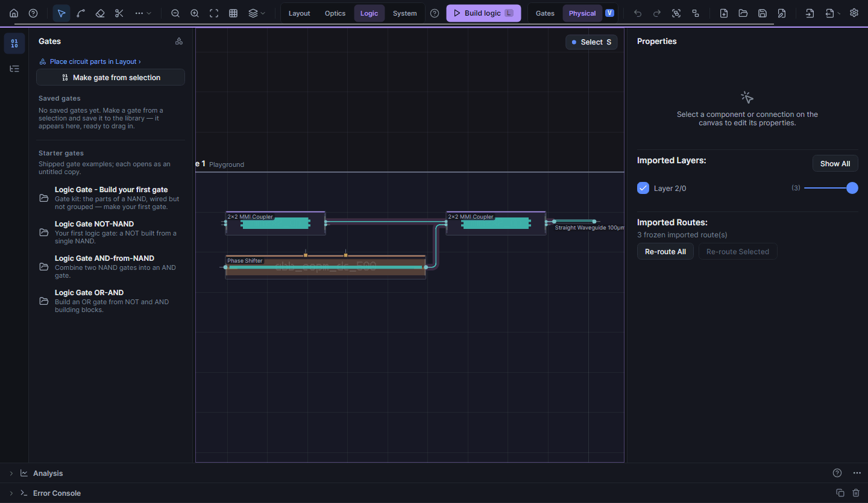Click the group components icon
Screen dimensions: 868x503
coord(696,13)
